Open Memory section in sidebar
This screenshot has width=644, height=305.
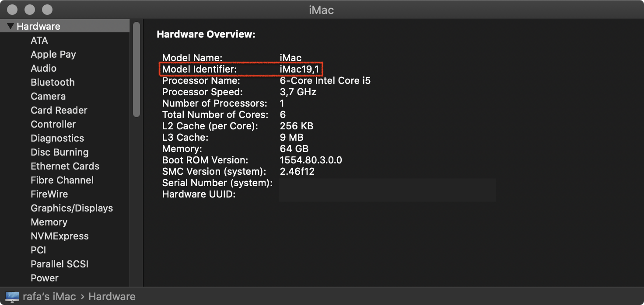click(x=49, y=222)
